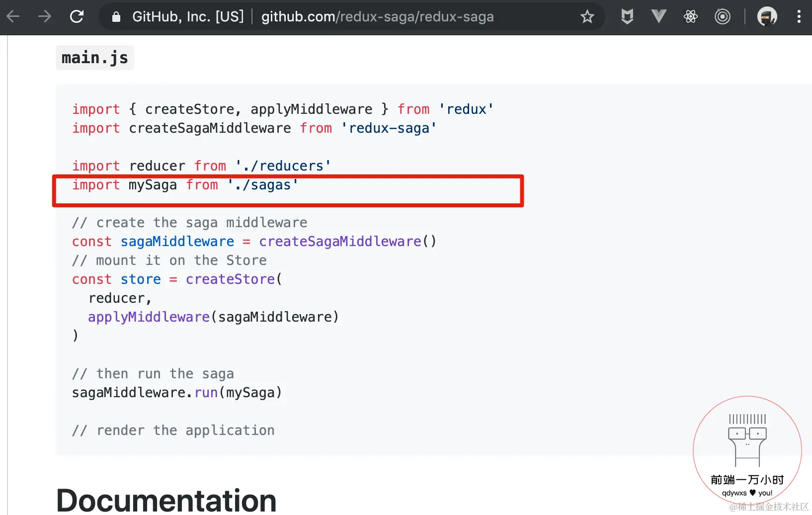812x515 pixels.
Task: Select the import createSagaMiddleware line
Action: [x=254, y=128]
